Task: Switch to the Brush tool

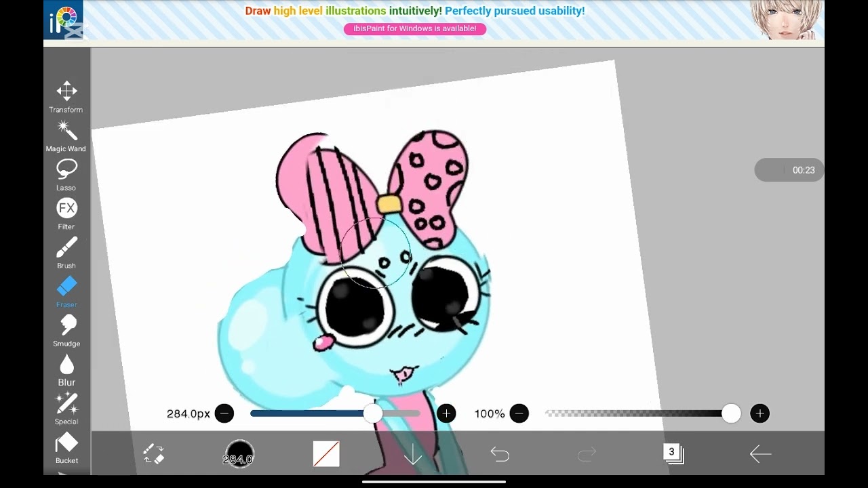Action: tap(66, 253)
